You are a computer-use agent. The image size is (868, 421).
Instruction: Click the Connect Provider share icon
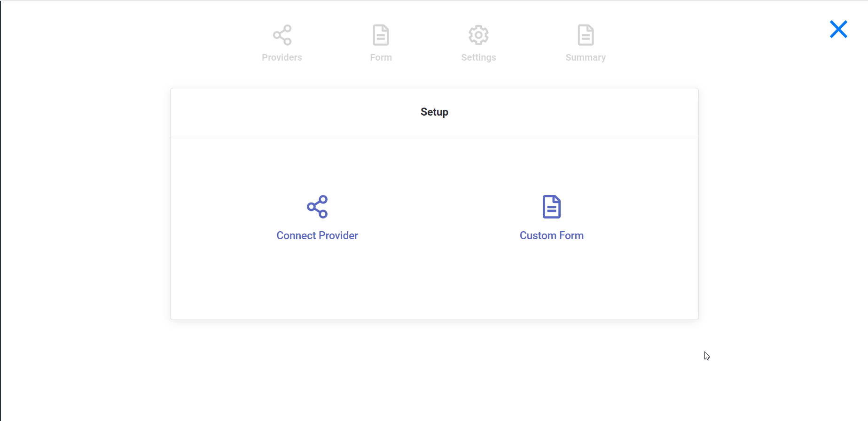(317, 207)
